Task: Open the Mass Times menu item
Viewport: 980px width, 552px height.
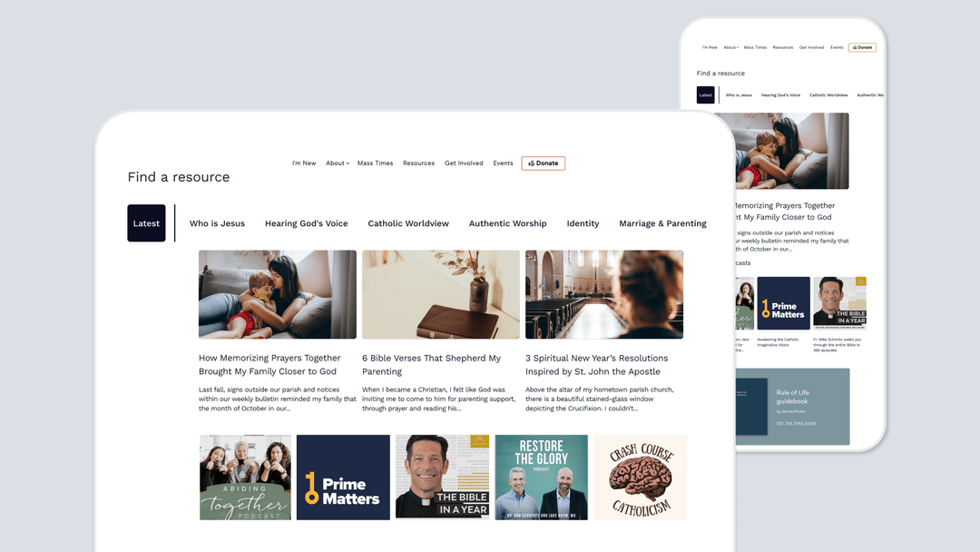Action: pyautogui.click(x=375, y=163)
